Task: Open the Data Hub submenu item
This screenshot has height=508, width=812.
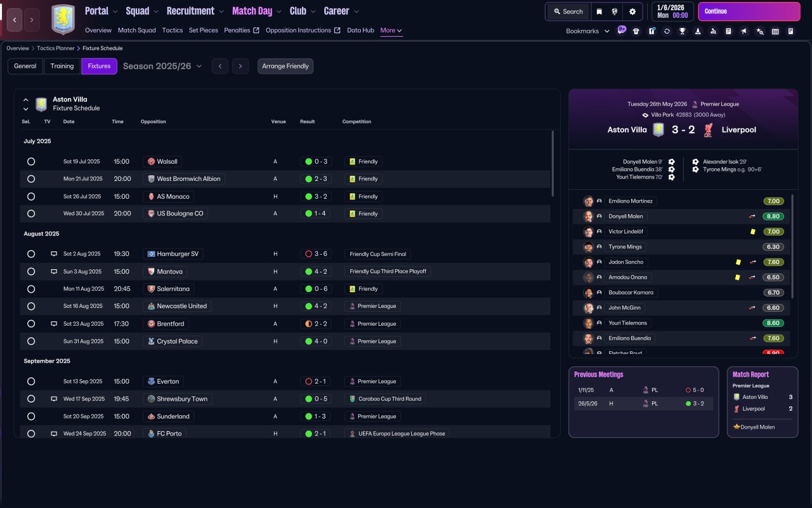Action: point(360,30)
